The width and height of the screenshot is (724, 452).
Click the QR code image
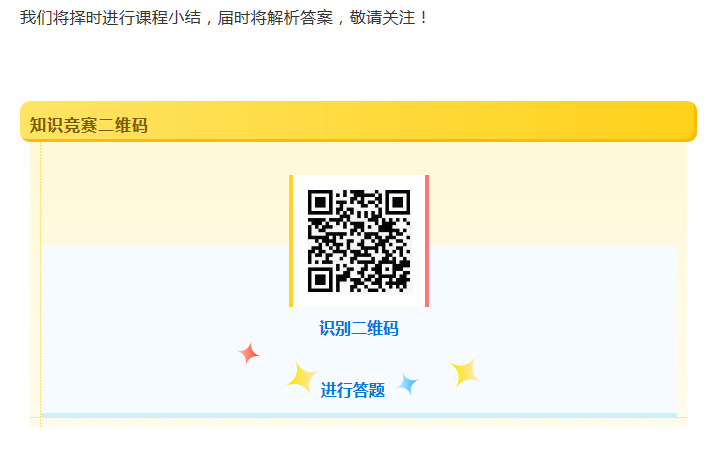point(359,241)
